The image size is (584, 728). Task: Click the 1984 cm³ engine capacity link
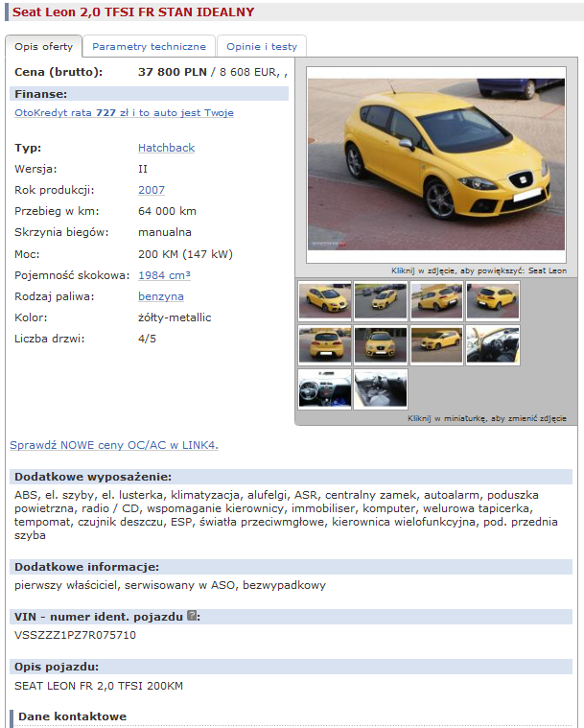click(x=164, y=275)
